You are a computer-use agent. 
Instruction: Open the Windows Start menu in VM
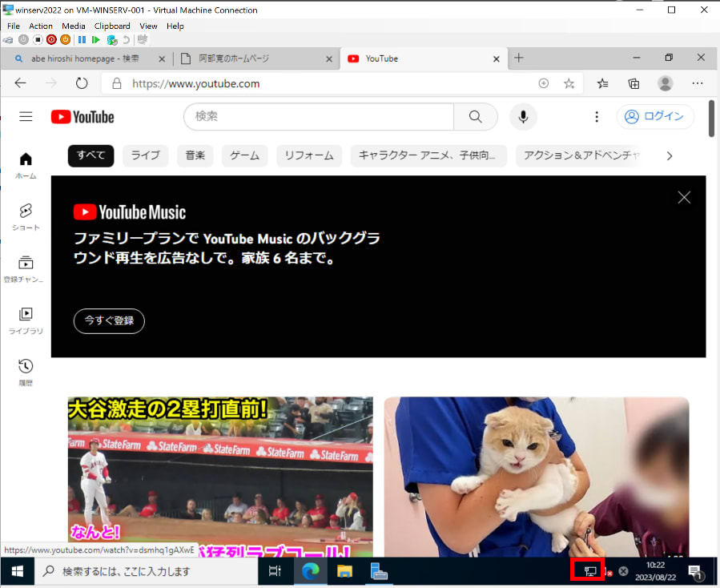[17, 571]
